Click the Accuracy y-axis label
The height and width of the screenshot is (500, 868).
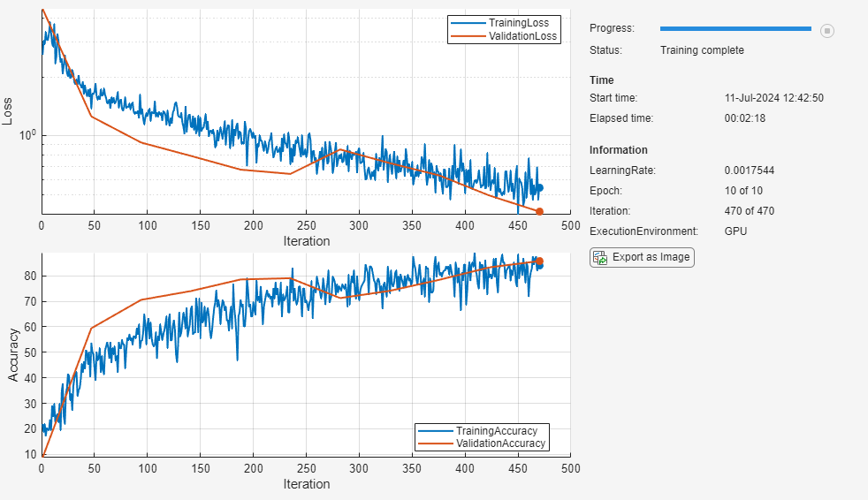coord(12,355)
